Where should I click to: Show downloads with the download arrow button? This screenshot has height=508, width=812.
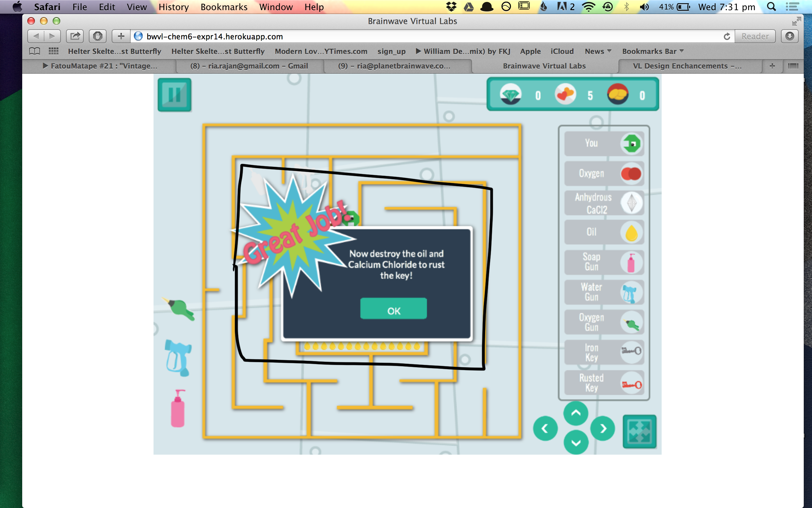click(789, 36)
